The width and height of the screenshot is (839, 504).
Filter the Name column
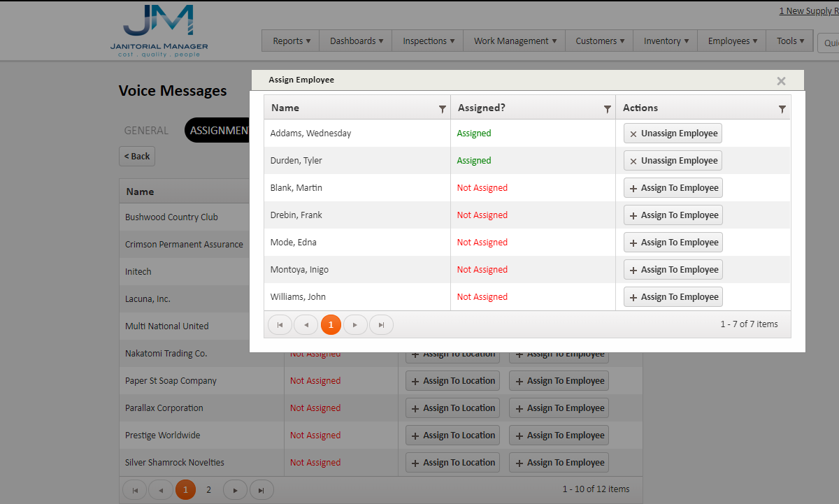442,108
